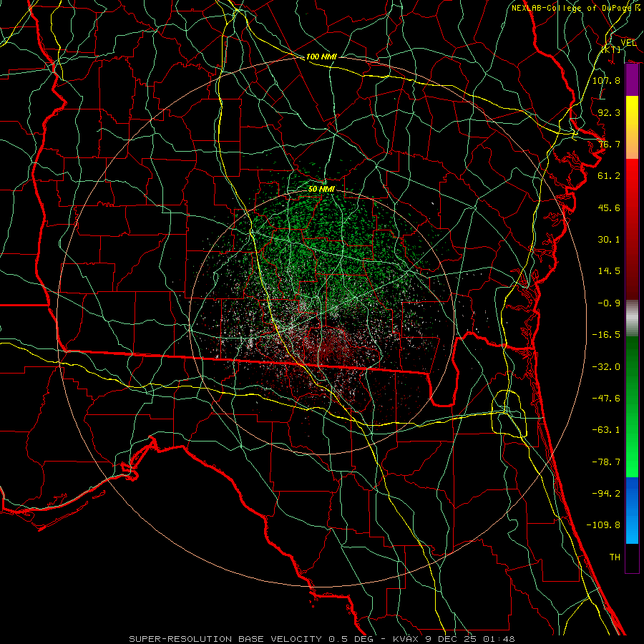Click the 100 NMI range ring label
Image resolution: width=644 pixels, height=644 pixels.
coord(321,57)
